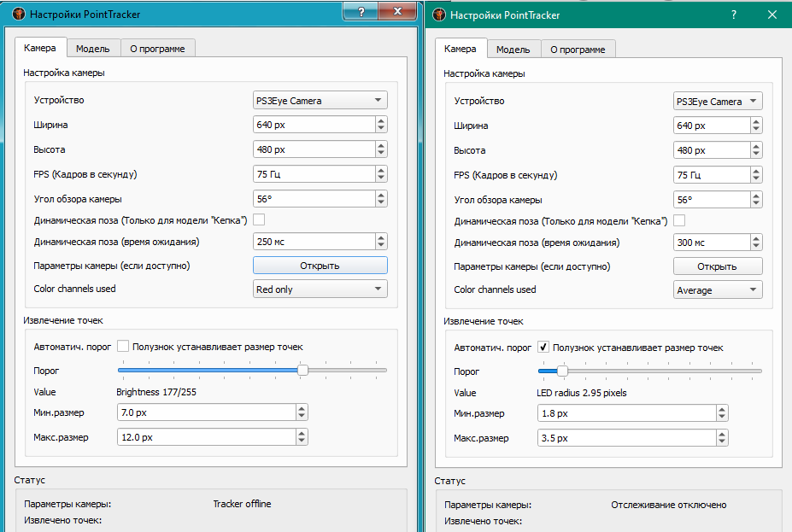
Task: Toggle dynamic pose checkbox above the 250 мс field
Action: click(259, 220)
